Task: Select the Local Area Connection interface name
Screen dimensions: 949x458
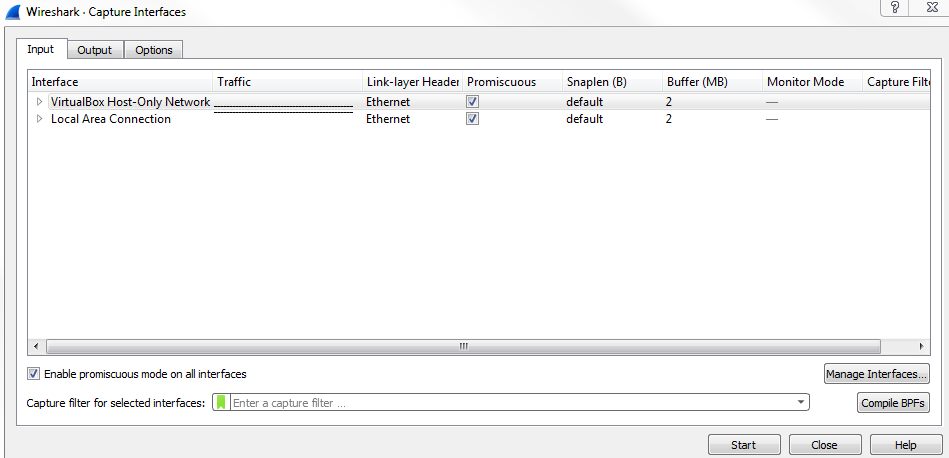Action: 111,119
